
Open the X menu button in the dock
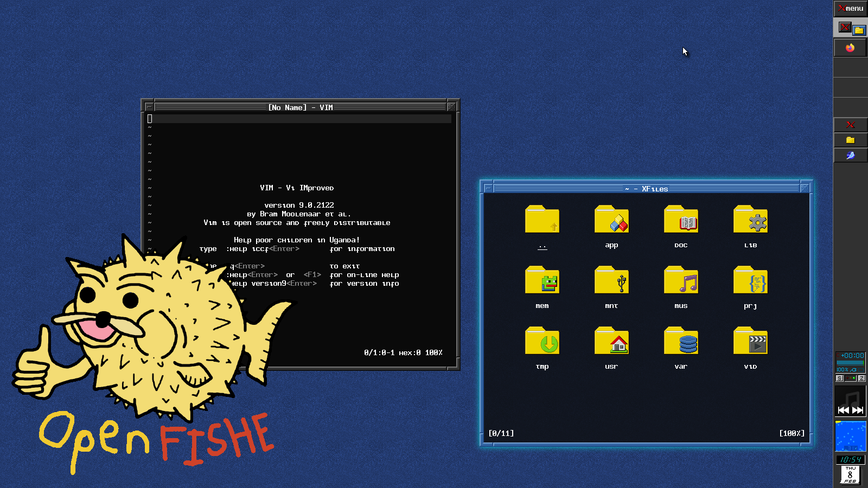point(850,8)
